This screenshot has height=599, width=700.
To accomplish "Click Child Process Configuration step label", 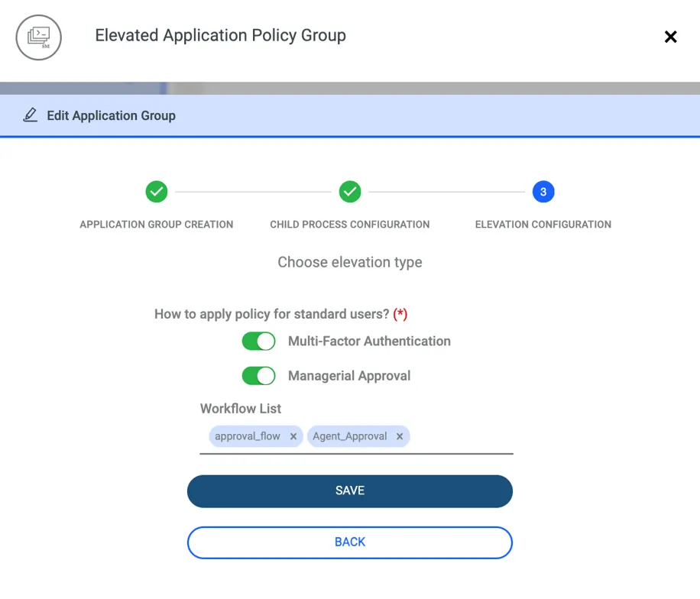I will pos(350,225).
